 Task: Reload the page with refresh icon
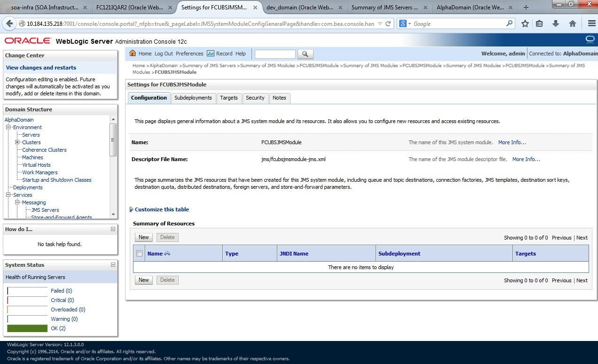(x=388, y=23)
